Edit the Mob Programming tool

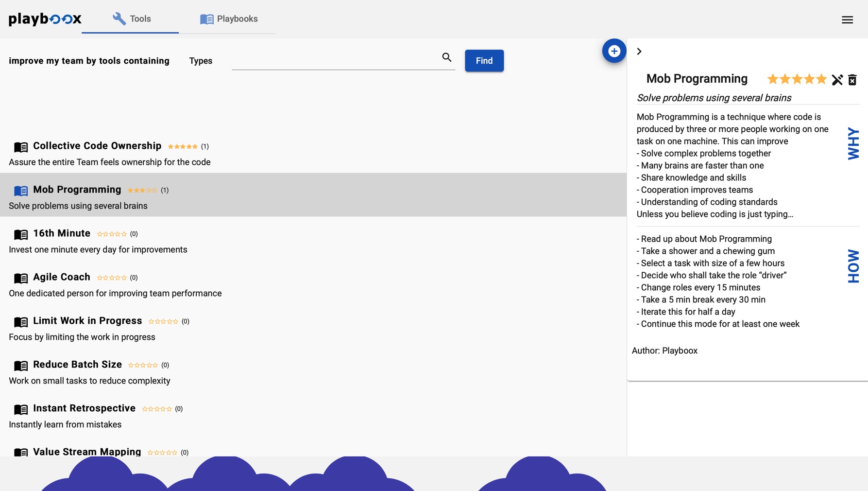[x=837, y=80]
